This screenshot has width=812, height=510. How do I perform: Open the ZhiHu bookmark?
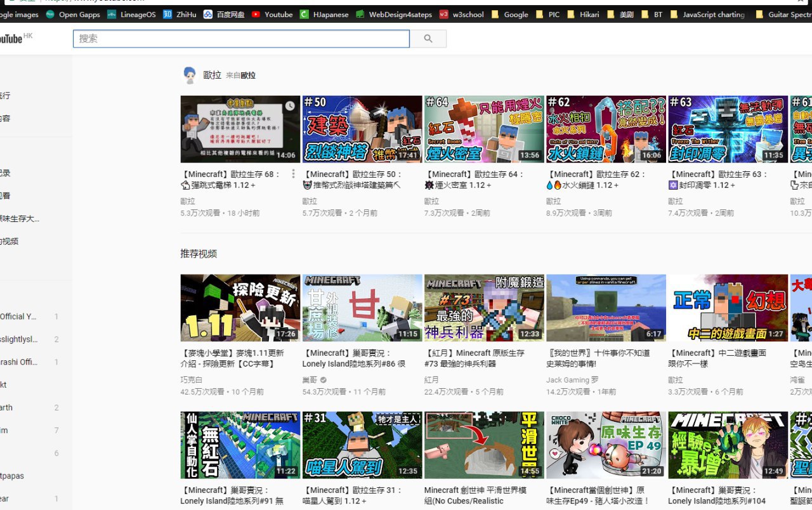point(180,14)
